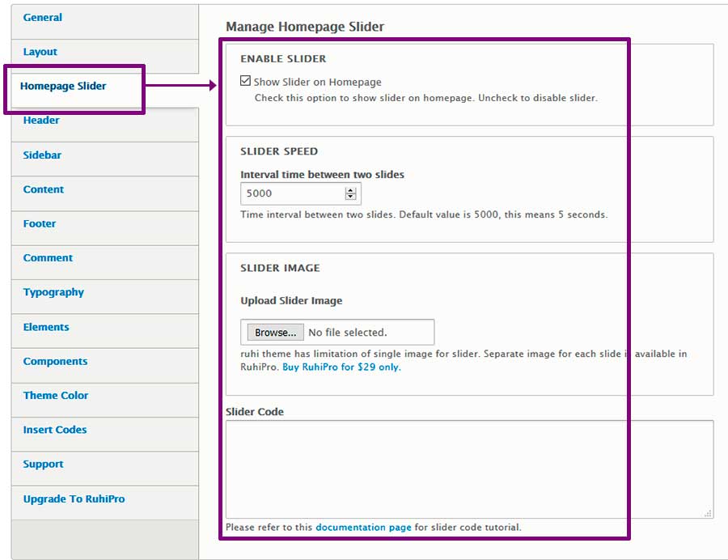728x560 pixels.
Task: Click inside the Slider Code text area
Action: pos(469,469)
